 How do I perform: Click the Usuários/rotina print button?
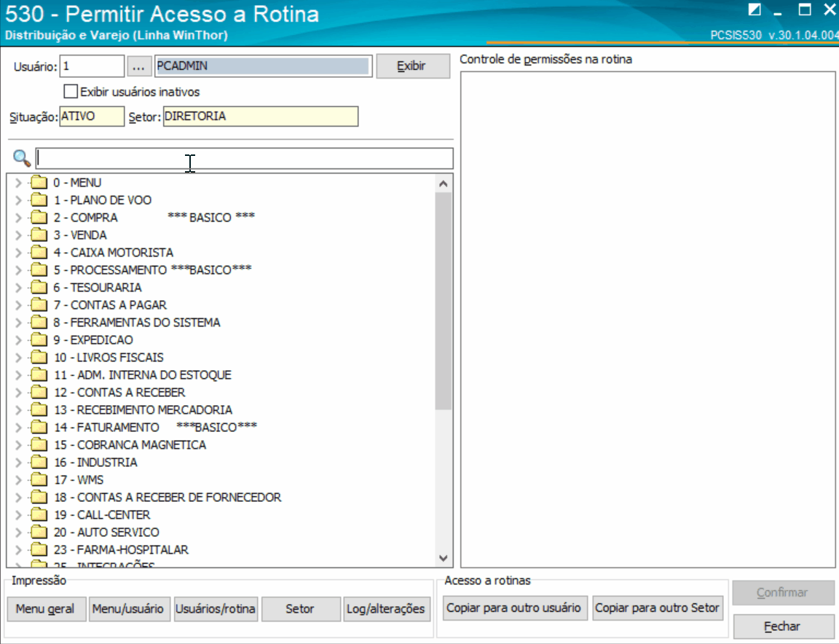coord(216,609)
